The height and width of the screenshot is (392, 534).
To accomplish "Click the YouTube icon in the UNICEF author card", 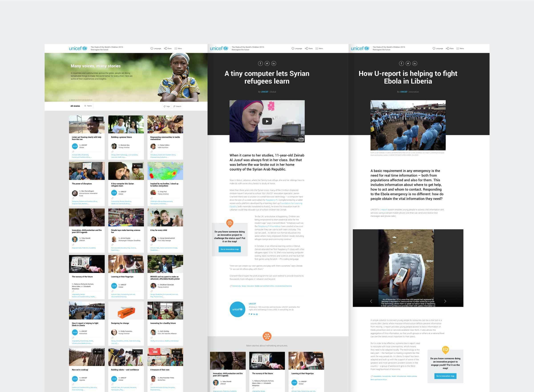I will [257, 314].
